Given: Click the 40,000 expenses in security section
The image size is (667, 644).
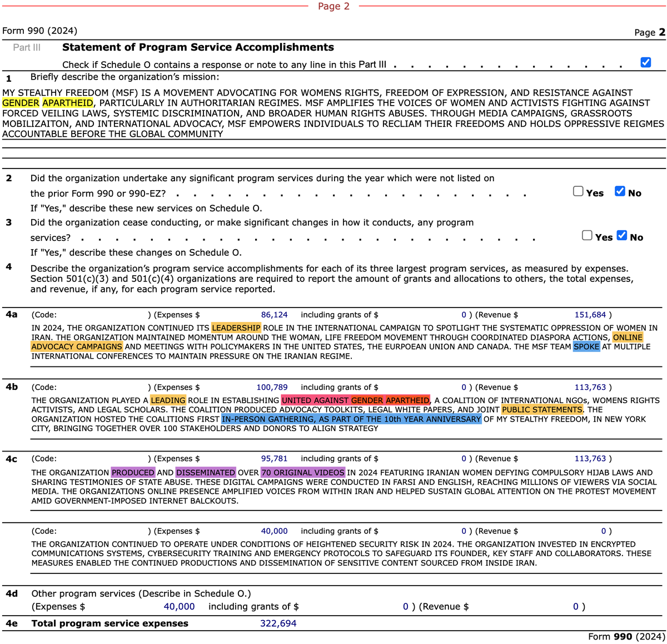Looking at the screenshot, I should click(x=275, y=531).
